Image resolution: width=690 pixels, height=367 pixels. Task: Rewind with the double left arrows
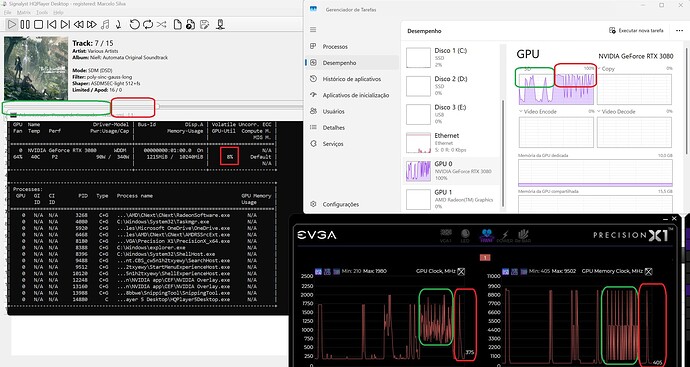tap(78, 25)
